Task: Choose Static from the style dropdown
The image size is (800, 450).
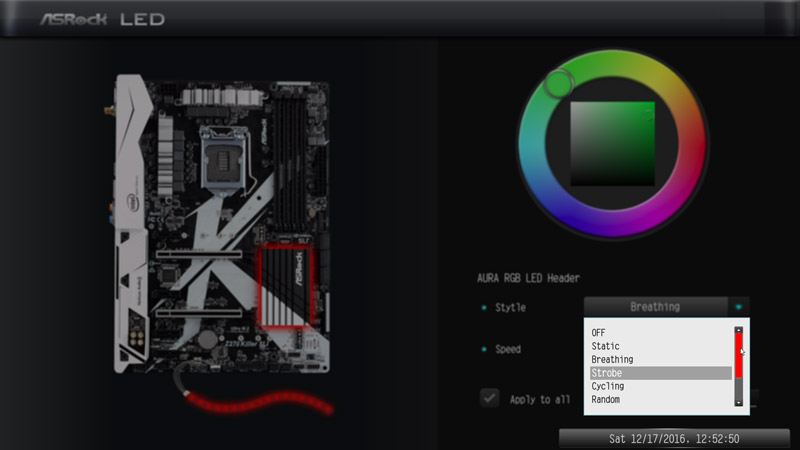Action: click(x=605, y=346)
